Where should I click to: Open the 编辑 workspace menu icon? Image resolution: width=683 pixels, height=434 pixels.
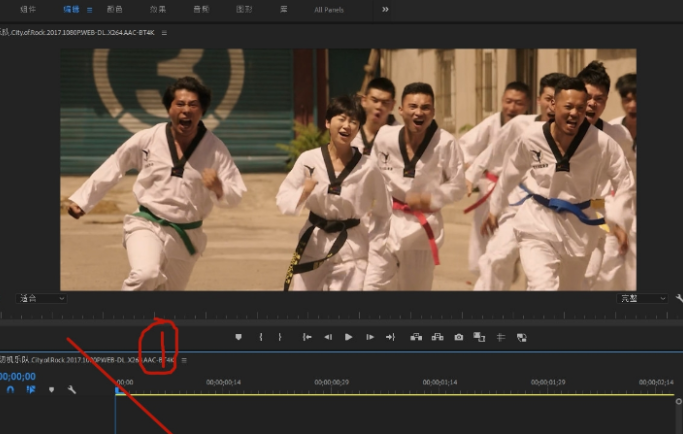(x=89, y=10)
